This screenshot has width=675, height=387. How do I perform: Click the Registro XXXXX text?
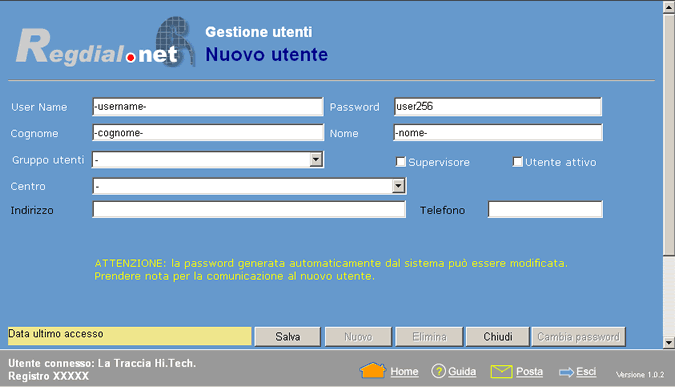[x=48, y=376]
